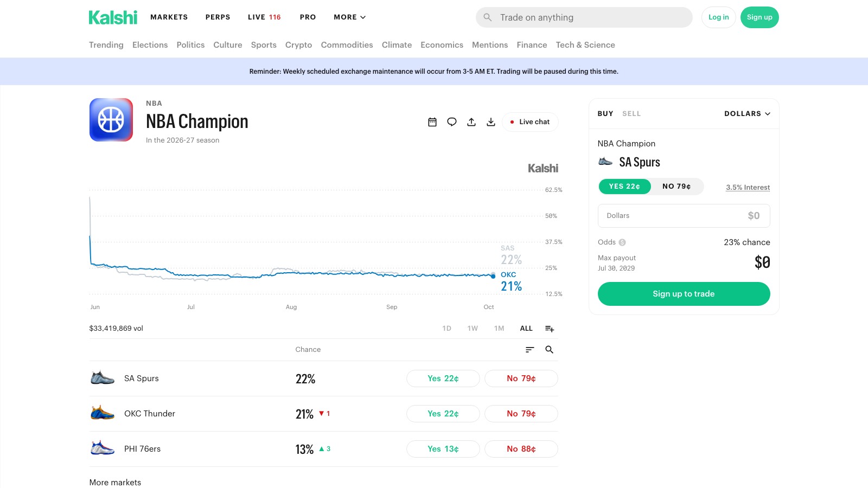Click the download icon beside Live chat
Viewport: 868px width, 488px height.
491,122
